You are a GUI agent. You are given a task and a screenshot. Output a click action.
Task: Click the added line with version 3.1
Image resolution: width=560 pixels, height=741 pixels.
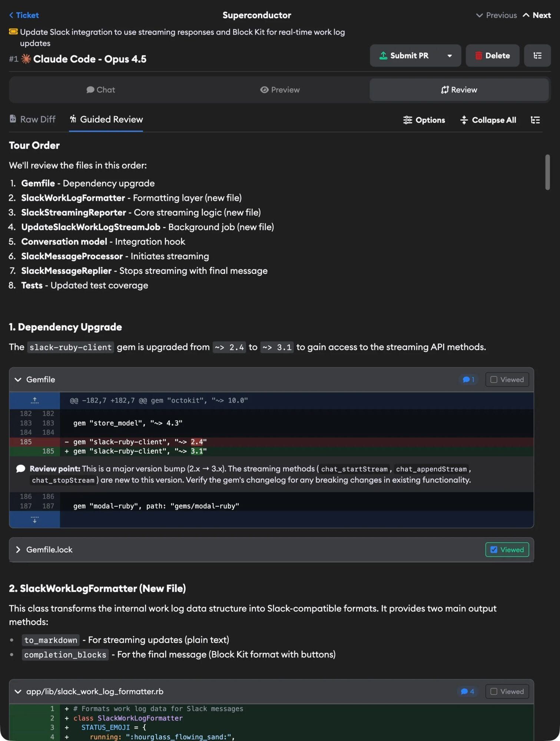(271, 451)
